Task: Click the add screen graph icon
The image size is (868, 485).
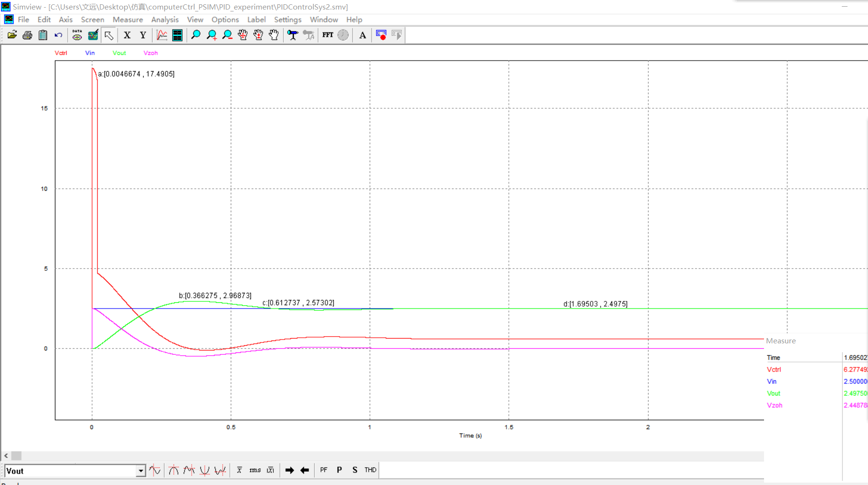Action: pos(162,35)
